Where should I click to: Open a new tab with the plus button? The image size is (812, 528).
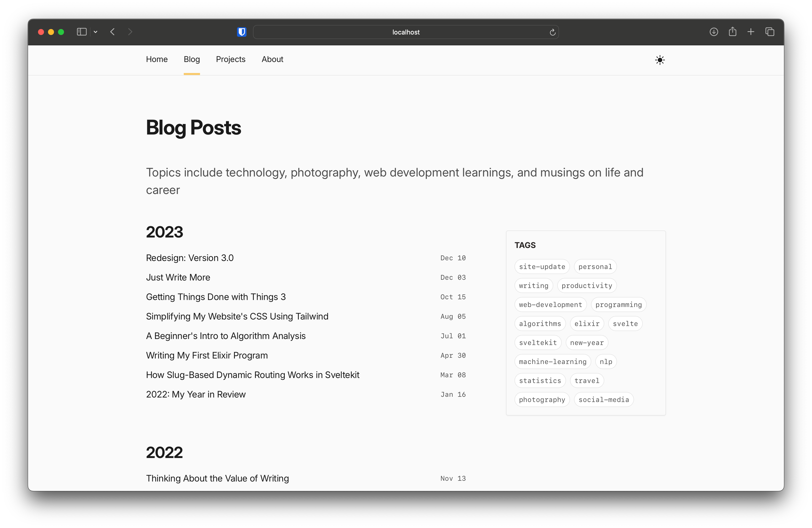click(751, 32)
